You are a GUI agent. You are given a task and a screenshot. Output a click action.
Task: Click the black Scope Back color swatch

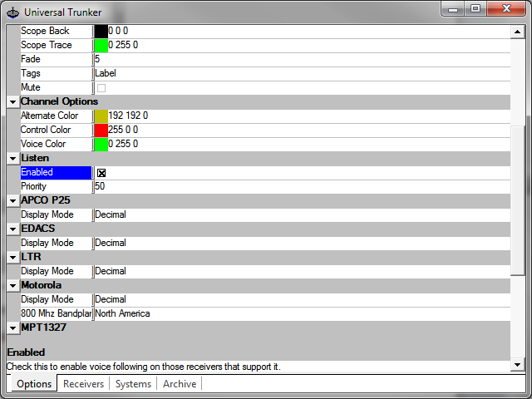point(101,31)
